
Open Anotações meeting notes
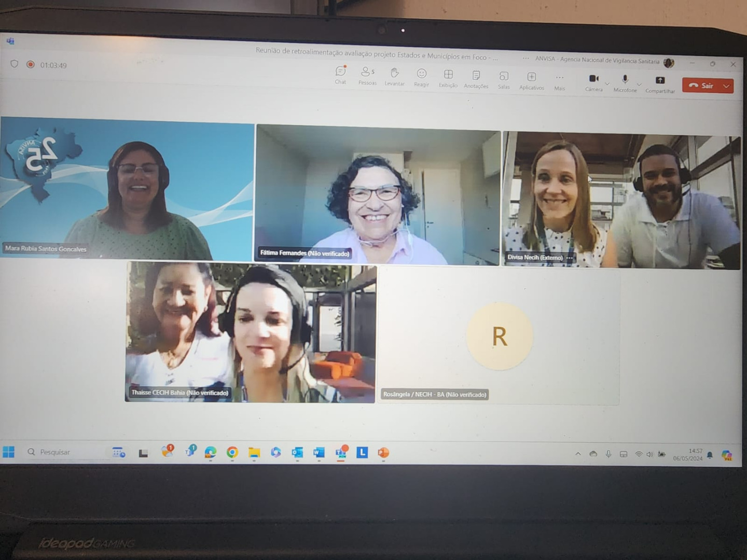(476, 79)
